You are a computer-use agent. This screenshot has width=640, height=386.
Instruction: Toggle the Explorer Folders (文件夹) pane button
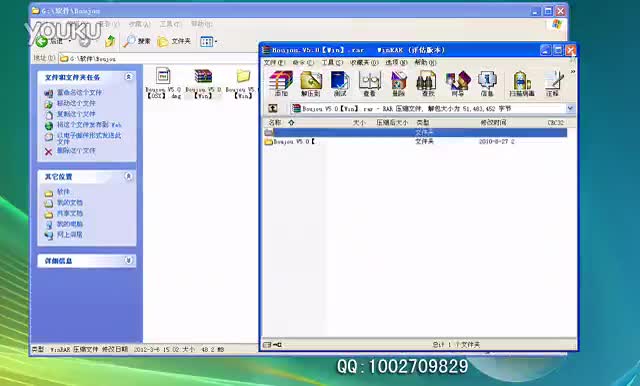click(174, 41)
